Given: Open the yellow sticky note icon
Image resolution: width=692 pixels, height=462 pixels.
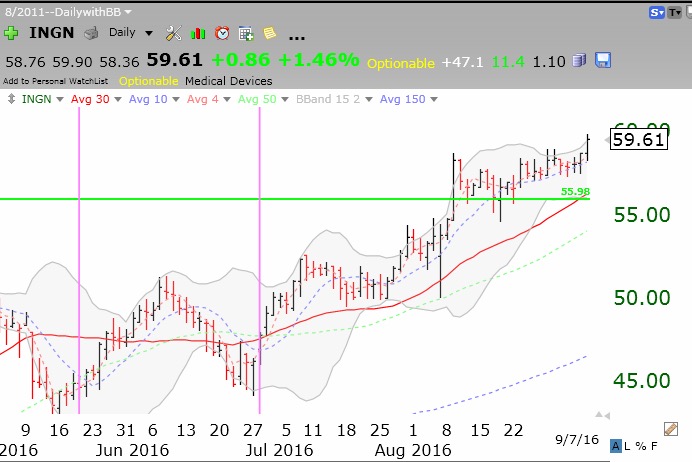Looking at the screenshot, I should [x=270, y=33].
